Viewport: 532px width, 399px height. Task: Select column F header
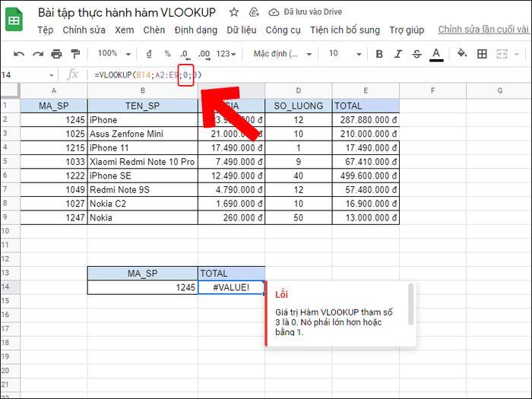tap(432, 90)
